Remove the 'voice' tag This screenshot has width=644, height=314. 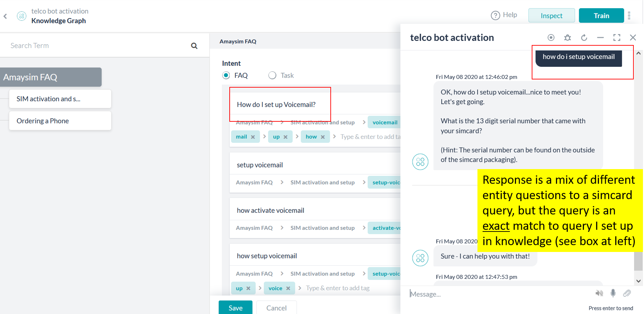(x=288, y=288)
